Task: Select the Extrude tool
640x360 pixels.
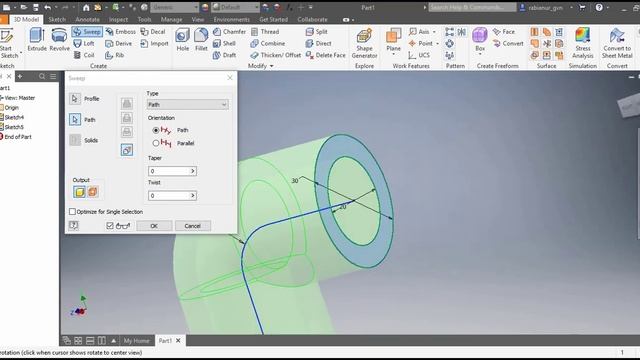Action: point(37,40)
